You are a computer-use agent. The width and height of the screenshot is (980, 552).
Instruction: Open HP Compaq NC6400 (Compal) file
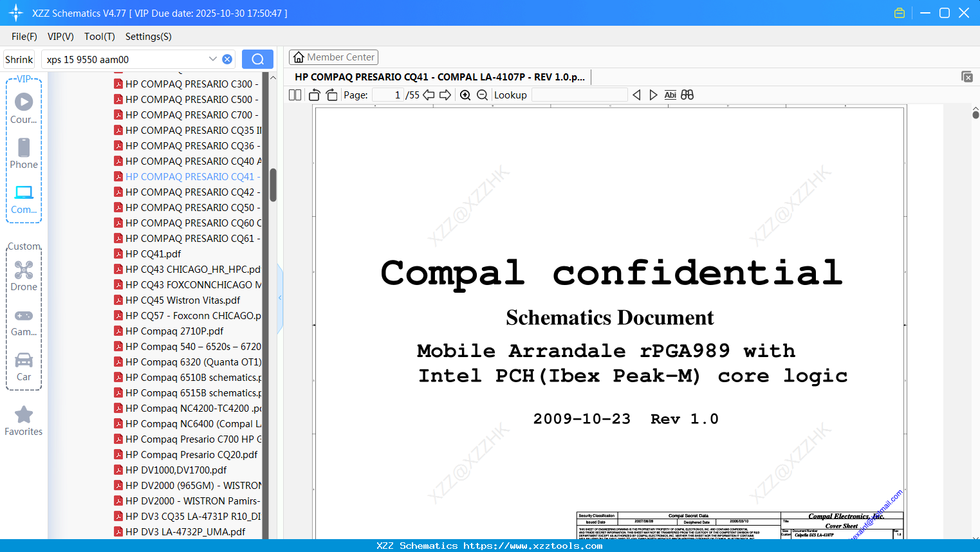pos(187,423)
